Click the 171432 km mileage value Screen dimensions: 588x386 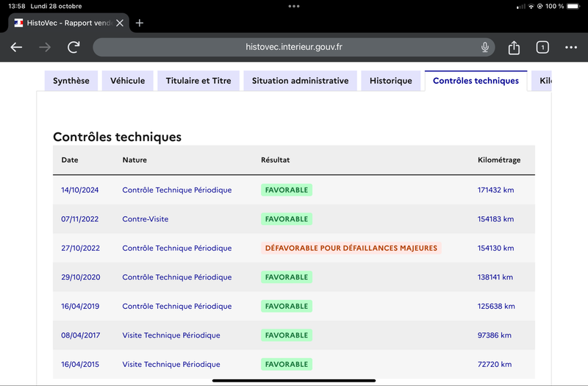[x=495, y=190]
